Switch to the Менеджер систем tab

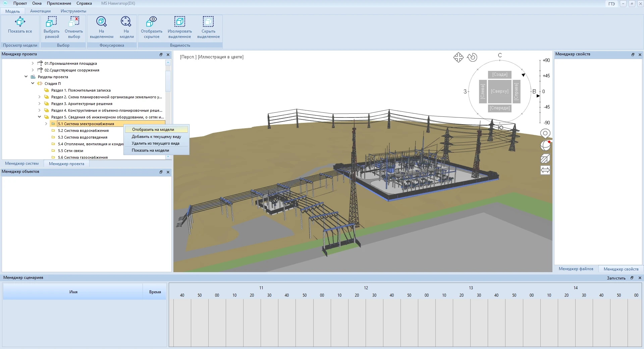pyautogui.click(x=22, y=164)
